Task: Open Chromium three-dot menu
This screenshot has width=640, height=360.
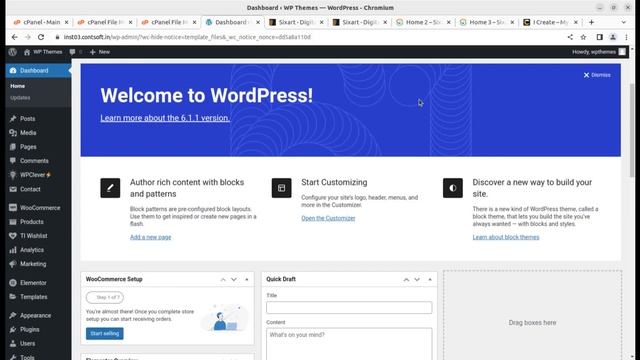Action: 626,37
